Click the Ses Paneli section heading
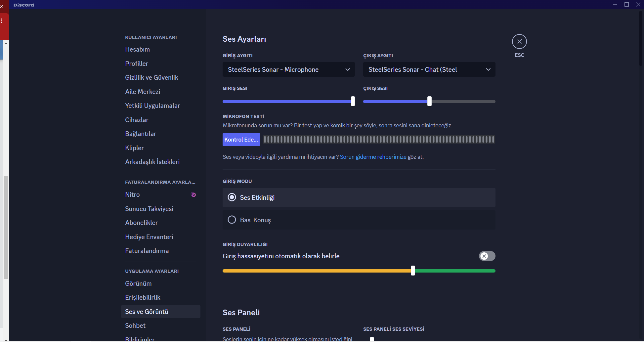 pos(241,313)
